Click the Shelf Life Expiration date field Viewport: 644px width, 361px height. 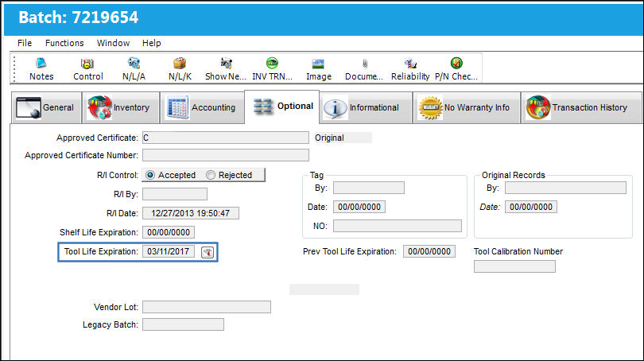[169, 232]
